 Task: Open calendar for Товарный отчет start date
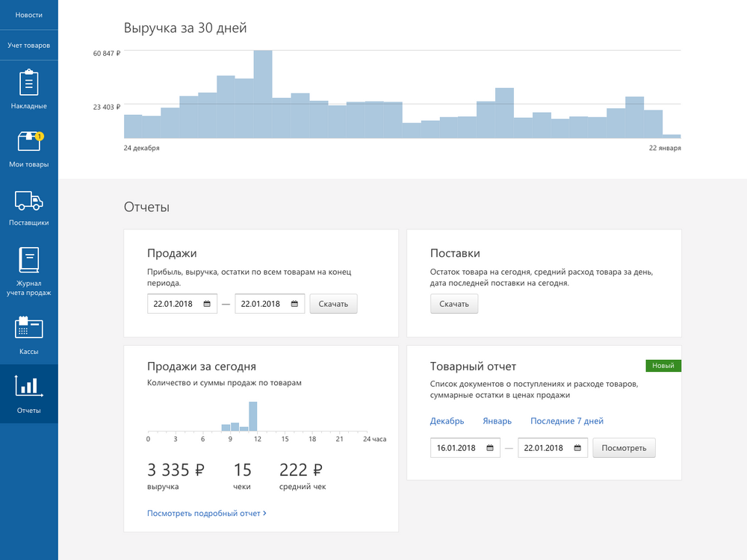pos(490,447)
